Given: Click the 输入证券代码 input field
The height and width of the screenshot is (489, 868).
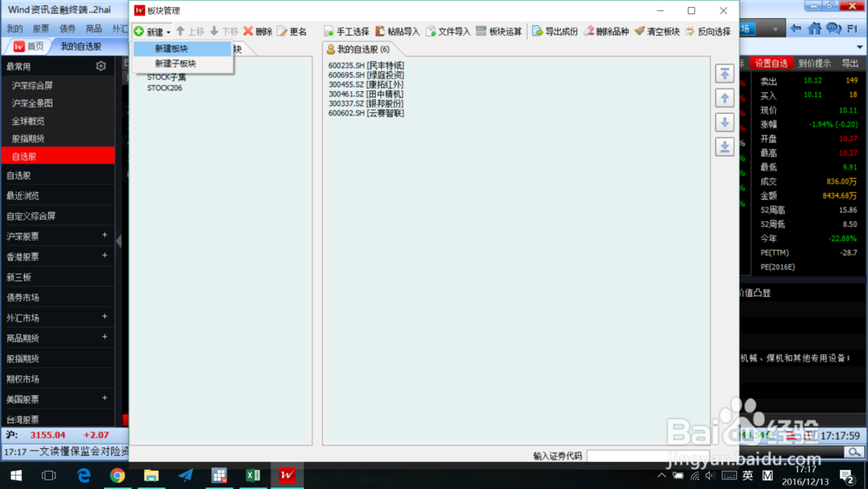Looking at the screenshot, I should [x=648, y=456].
